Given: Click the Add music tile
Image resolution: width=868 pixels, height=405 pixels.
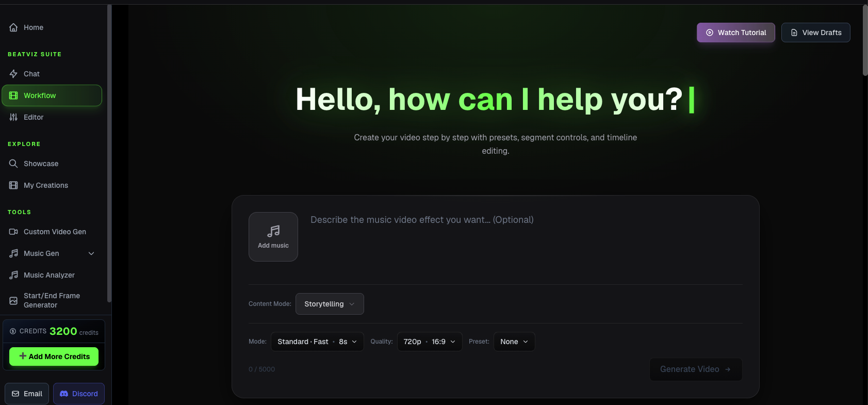Looking at the screenshot, I should (x=273, y=237).
